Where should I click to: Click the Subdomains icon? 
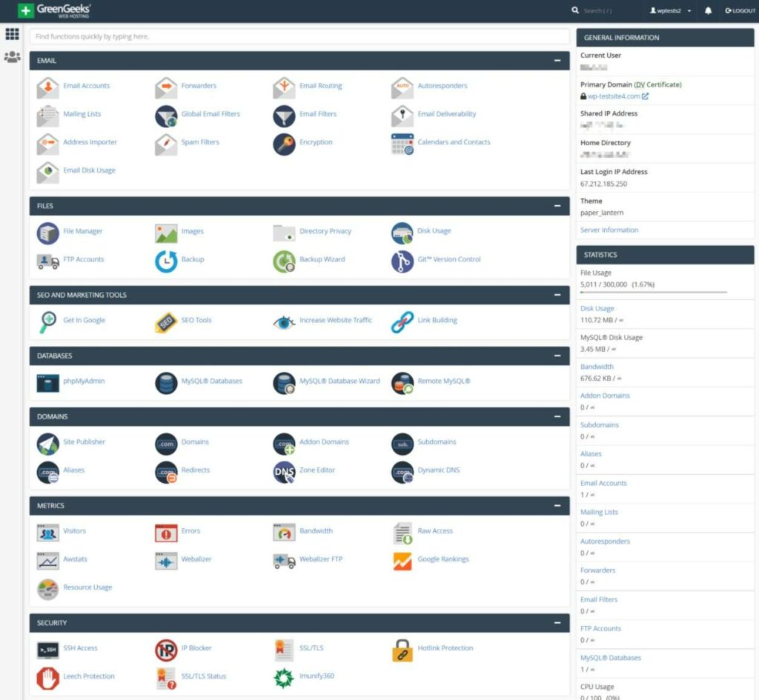click(x=402, y=444)
